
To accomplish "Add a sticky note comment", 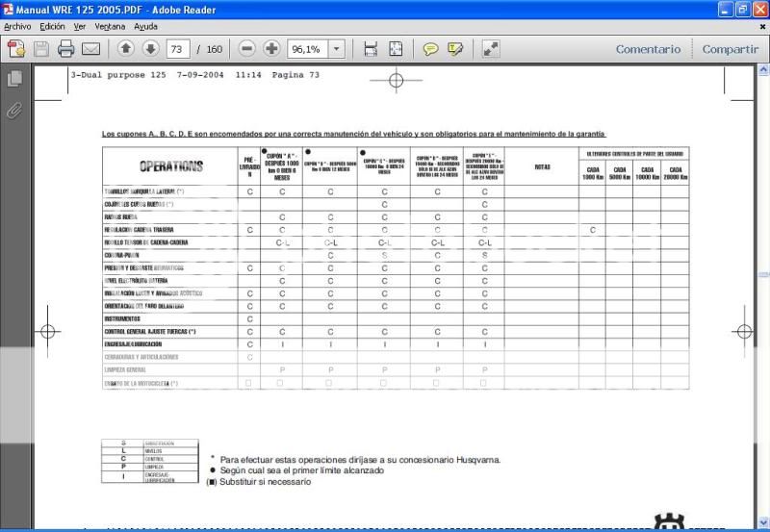I will pos(431,48).
